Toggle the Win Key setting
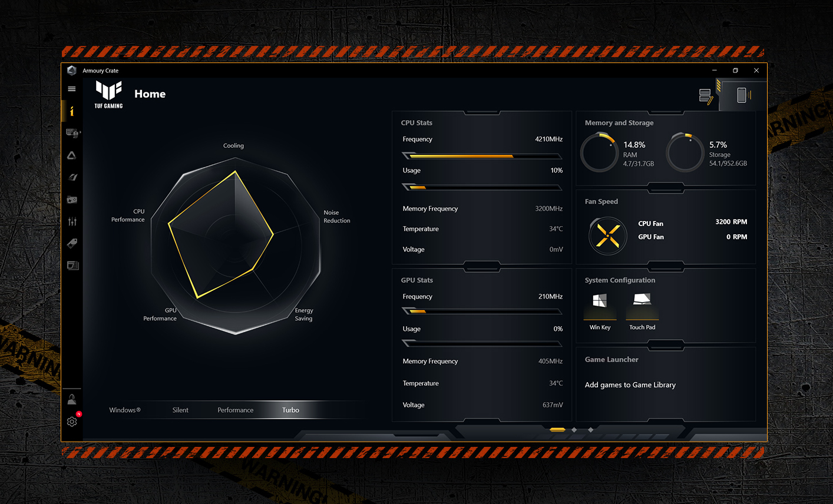 (x=600, y=311)
